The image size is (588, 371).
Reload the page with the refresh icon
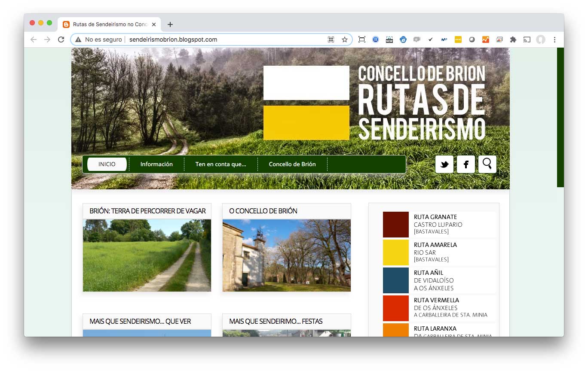click(61, 40)
